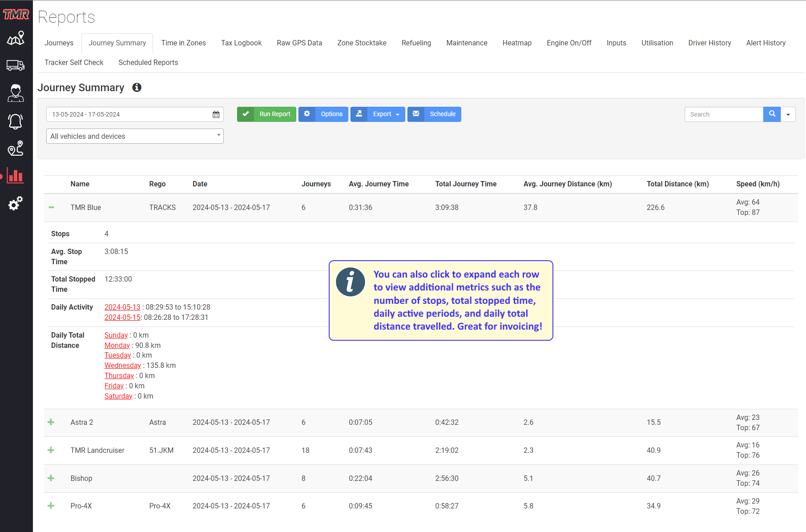Viewport: 806px width, 532px height.
Task: Click the Total Journey Time column header
Action: click(x=466, y=184)
